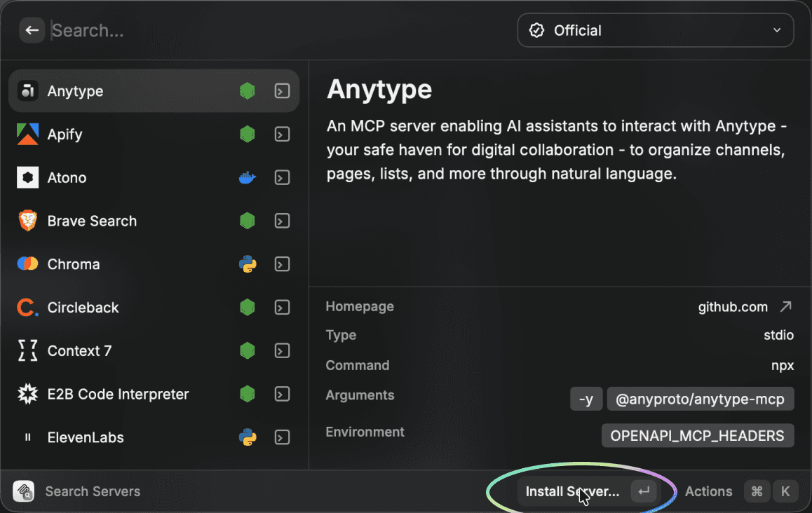812x513 pixels.
Task: Click the ElevenLabs logo icon
Action: [x=28, y=437]
